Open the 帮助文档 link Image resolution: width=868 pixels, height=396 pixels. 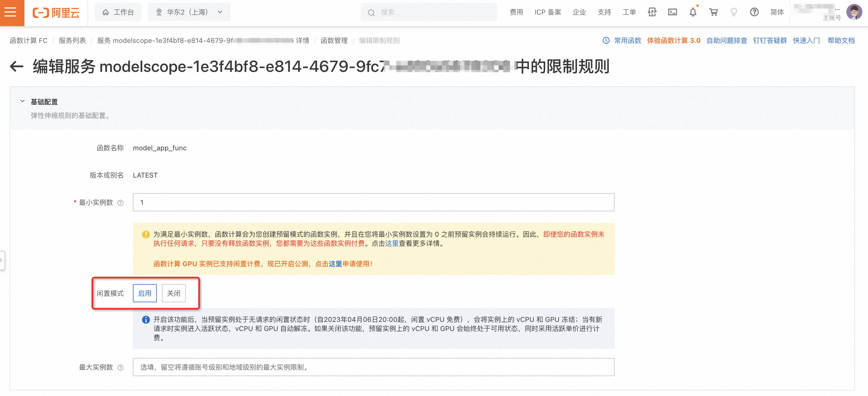841,40
